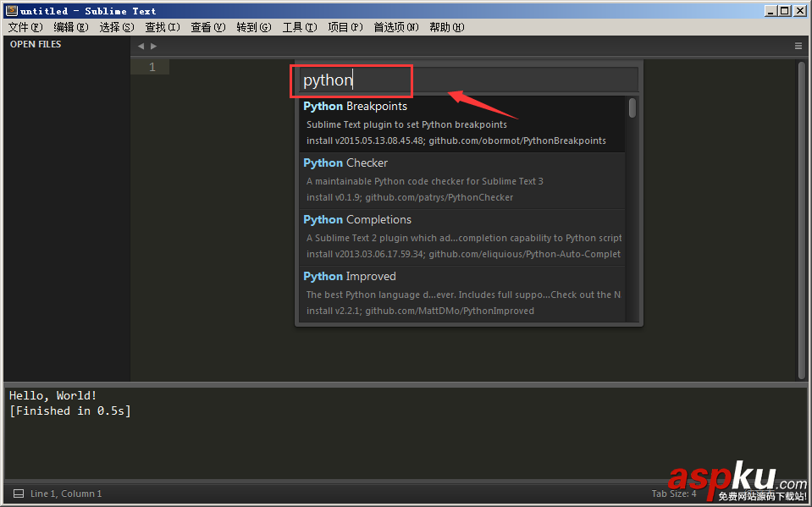The height and width of the screenshot is (507, 812).
Task: Open the 选择(S) menu
Action: tap(117, 27)
